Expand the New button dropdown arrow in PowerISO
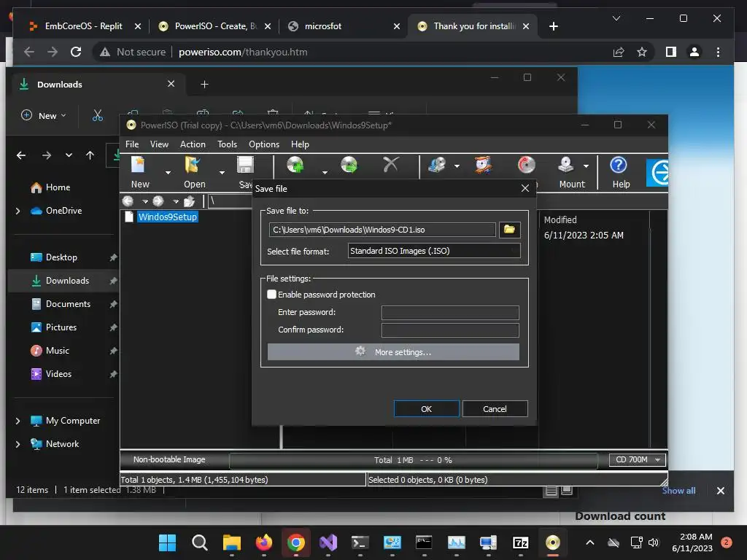The width and height of the screenshot is (747, 560). click(x=168, y=172)
